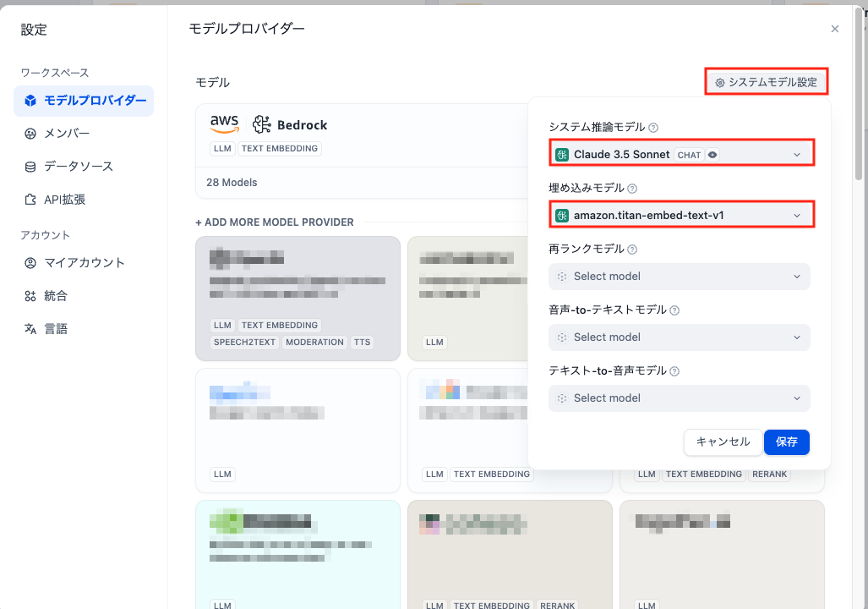Open the 埋め込みモデル dropdown amazon.titan-embed-text-v1
This screenshot has width=868, height=609.
(681, 216)
